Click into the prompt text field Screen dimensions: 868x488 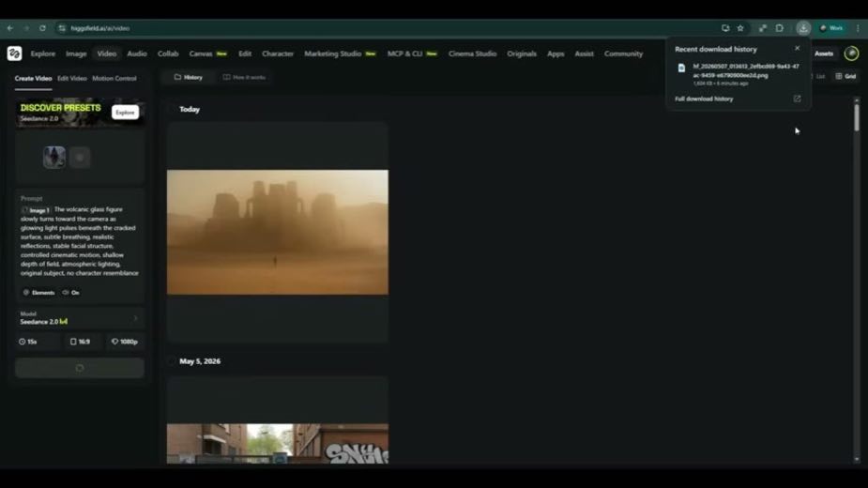[x=80, y=241]
